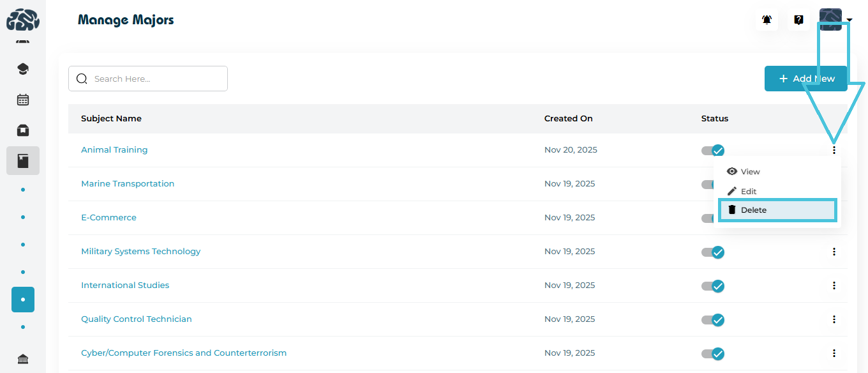Toggle status switch for Animal Training
This screenshot has height=373, width=868.
coord(713,151)
